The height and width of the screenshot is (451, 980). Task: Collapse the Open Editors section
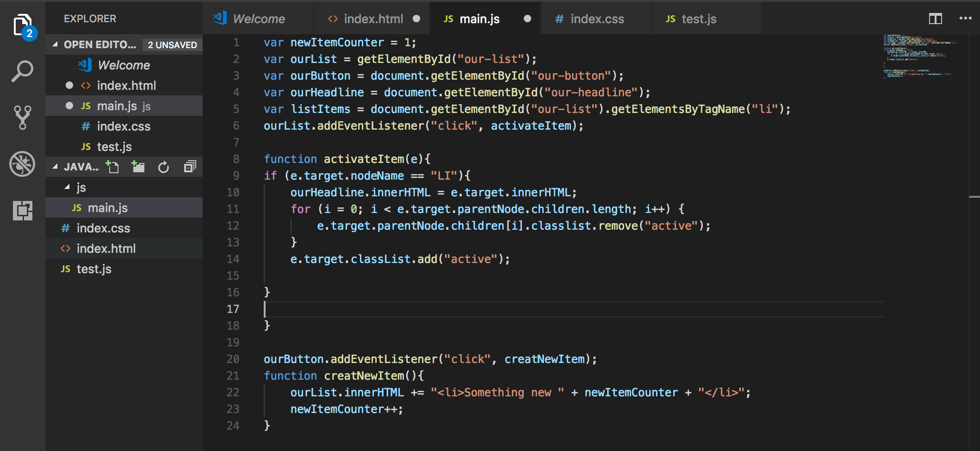55,44
